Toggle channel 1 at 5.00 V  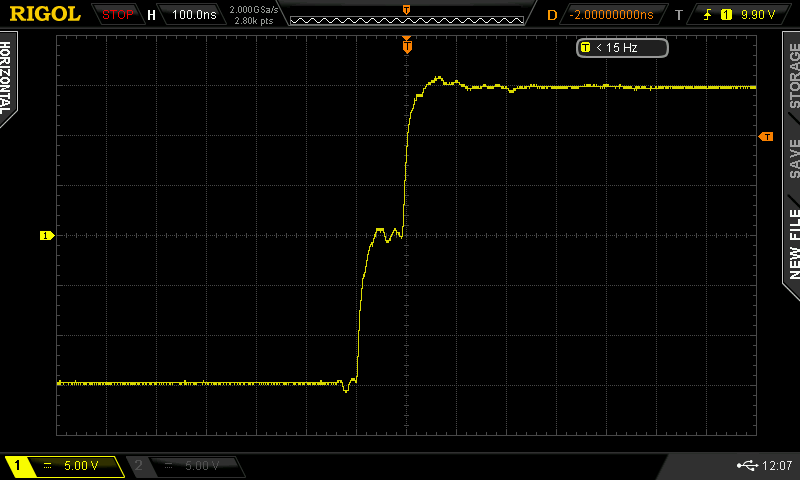(x=62, y=466)
